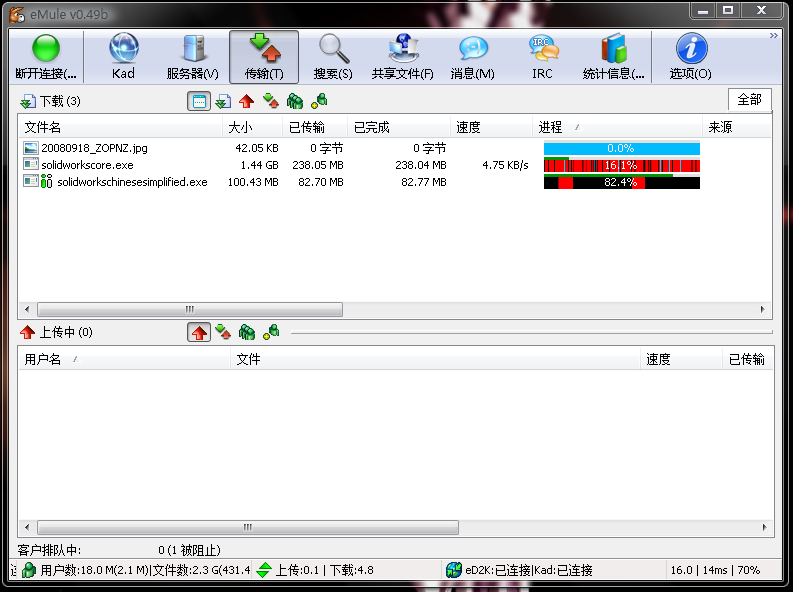This screenshot has width=793, height=592.
Task: Sort by 速度 column in uploads list
Action: pyautogui.click(x=681, y=359)
